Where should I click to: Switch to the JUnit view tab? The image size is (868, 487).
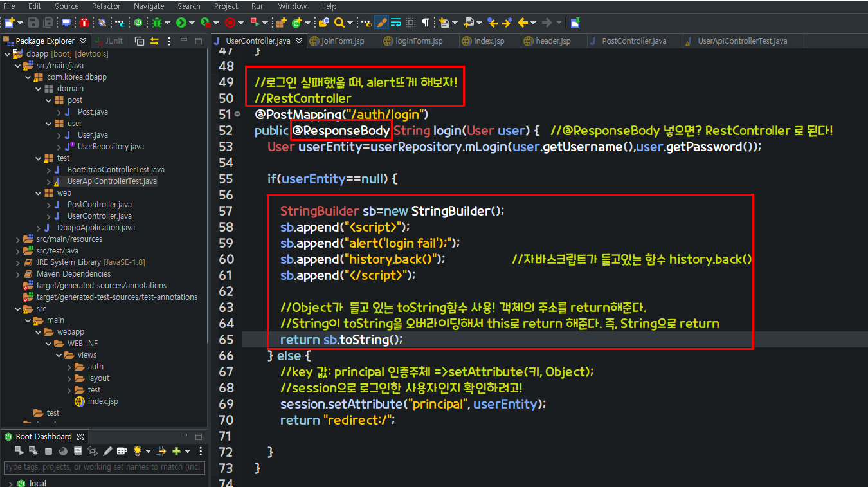click(x=108, y=41)
